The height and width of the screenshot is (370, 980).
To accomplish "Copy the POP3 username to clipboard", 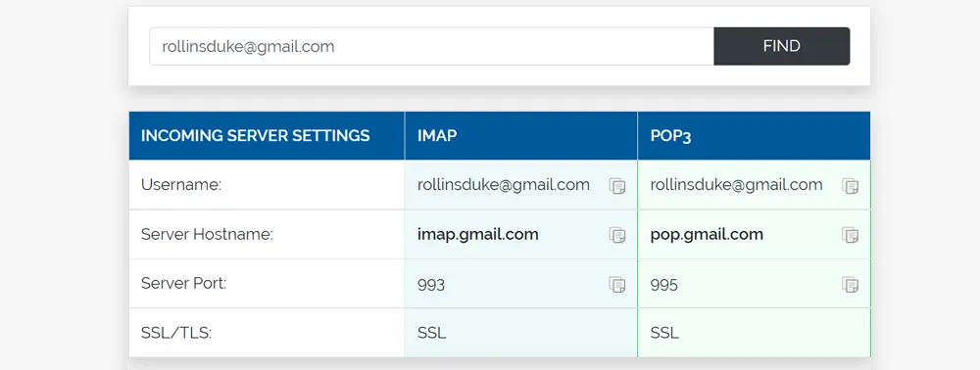I will (850, 185).
